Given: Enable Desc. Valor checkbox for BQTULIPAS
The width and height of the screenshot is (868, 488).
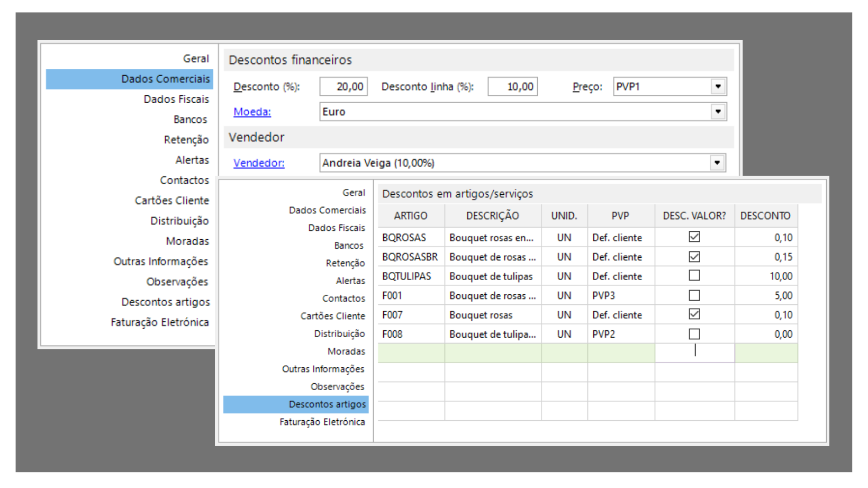Looking at the screenshot, I should coord(694,276).
